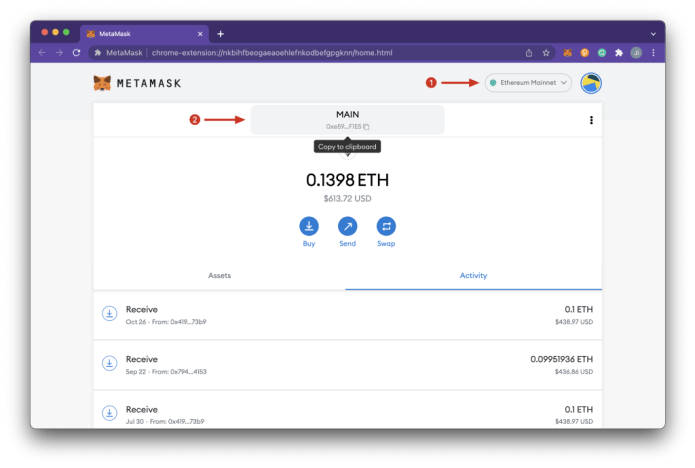Click the Swap icon button
The height and width of the screenshot is (468, 695).
coord(386,226)
